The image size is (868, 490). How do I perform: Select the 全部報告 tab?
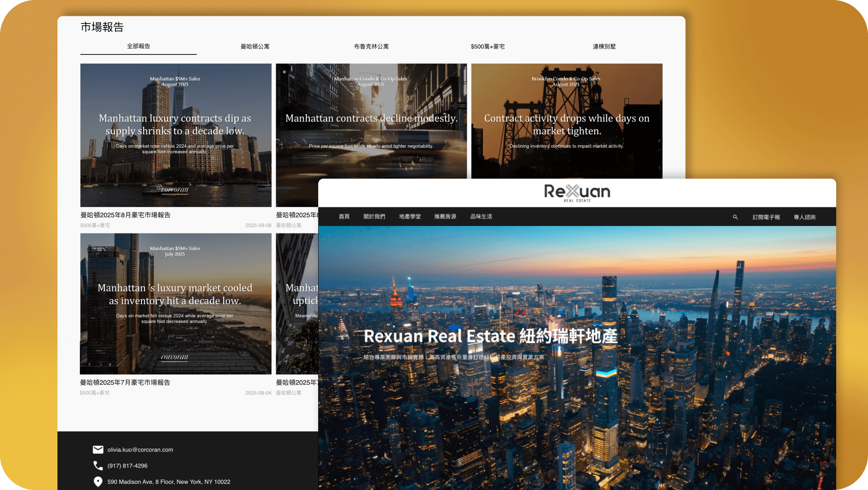pos(138,46)
